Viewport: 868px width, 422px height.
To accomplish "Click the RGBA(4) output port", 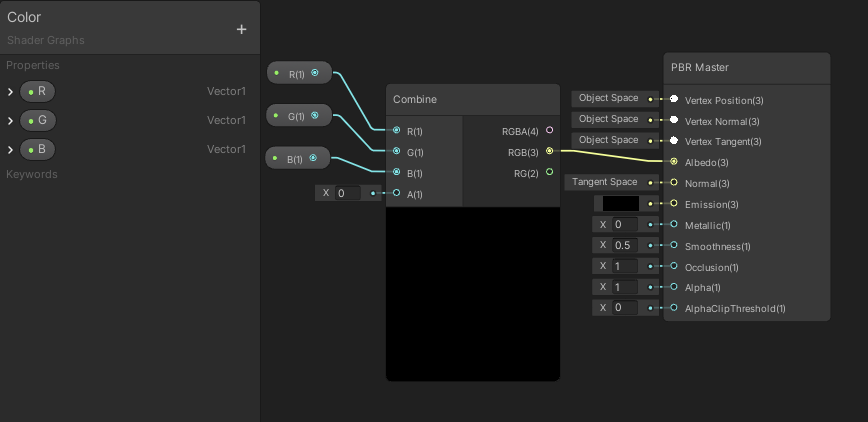I will (549, 130).
